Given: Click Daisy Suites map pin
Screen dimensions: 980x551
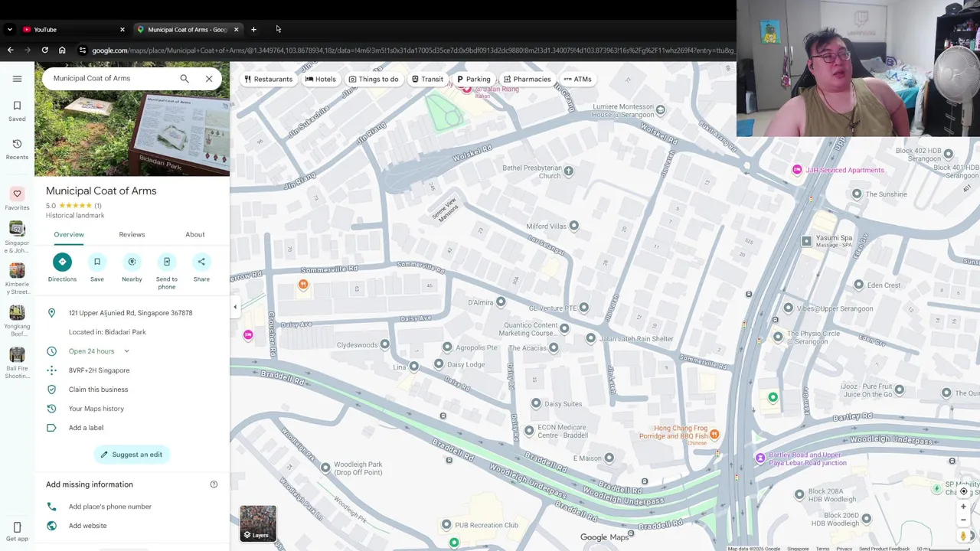Looking at the screenshot, I should [x=536, y=403].
